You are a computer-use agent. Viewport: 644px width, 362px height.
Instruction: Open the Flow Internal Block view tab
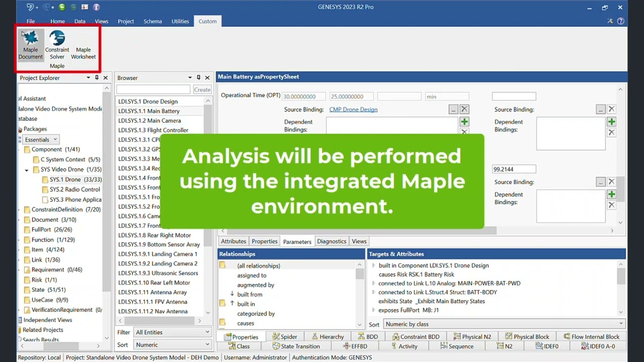tap(591, 337)
